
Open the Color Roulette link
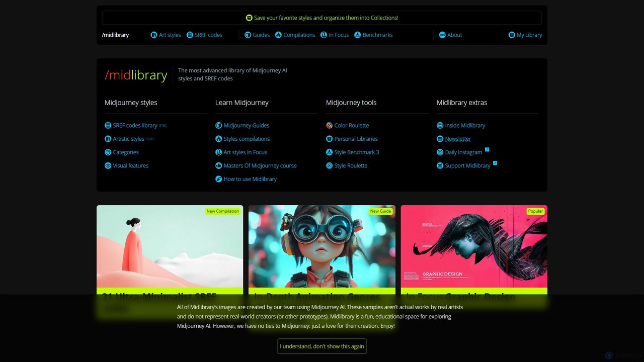352,125
